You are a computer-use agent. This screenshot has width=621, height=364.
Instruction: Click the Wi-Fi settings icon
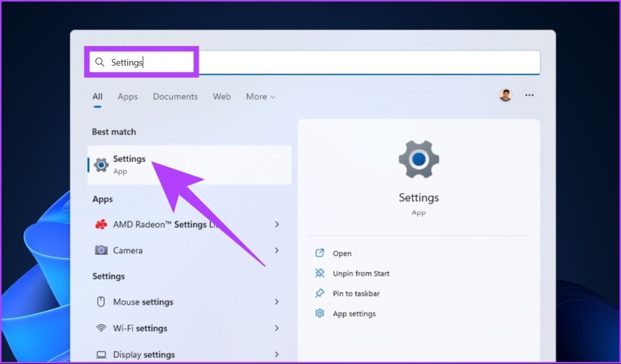[101, 328]
